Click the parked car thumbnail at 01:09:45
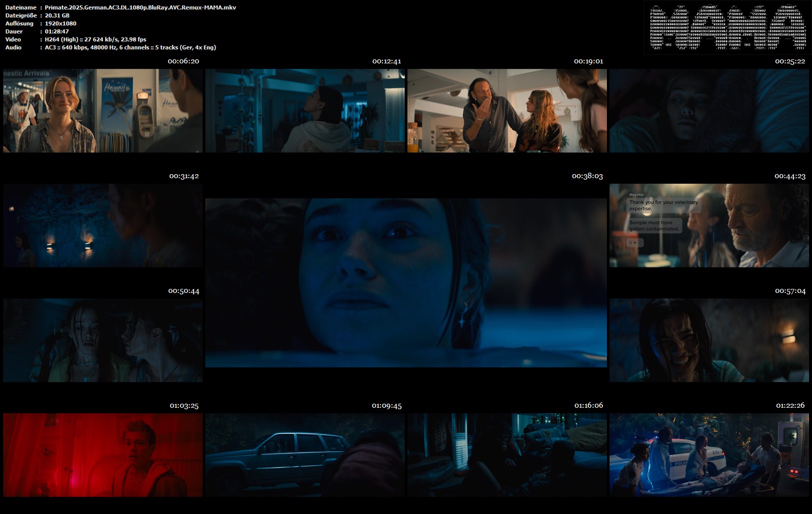The width and height of the screenshot is (812, 514). click(305, 455)
